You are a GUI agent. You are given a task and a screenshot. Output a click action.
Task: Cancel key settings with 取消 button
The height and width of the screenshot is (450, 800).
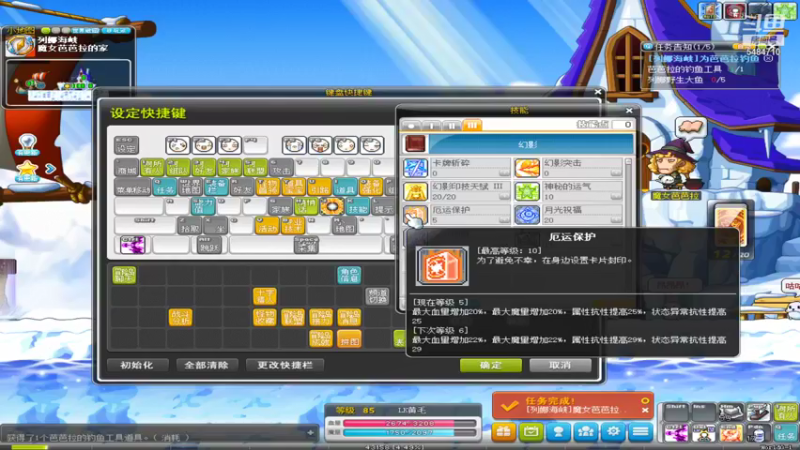560,365
